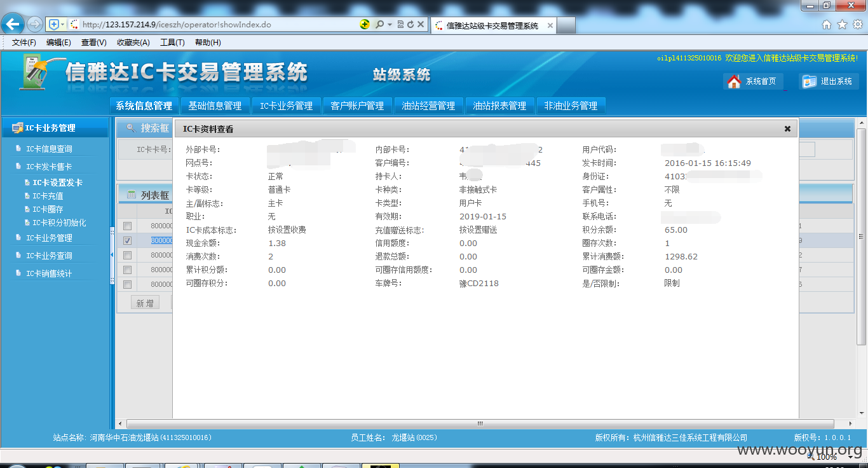The image size is (868, 468).
Task: Switch to 系统信息管理 tab
Action: (x=144, y=106)
